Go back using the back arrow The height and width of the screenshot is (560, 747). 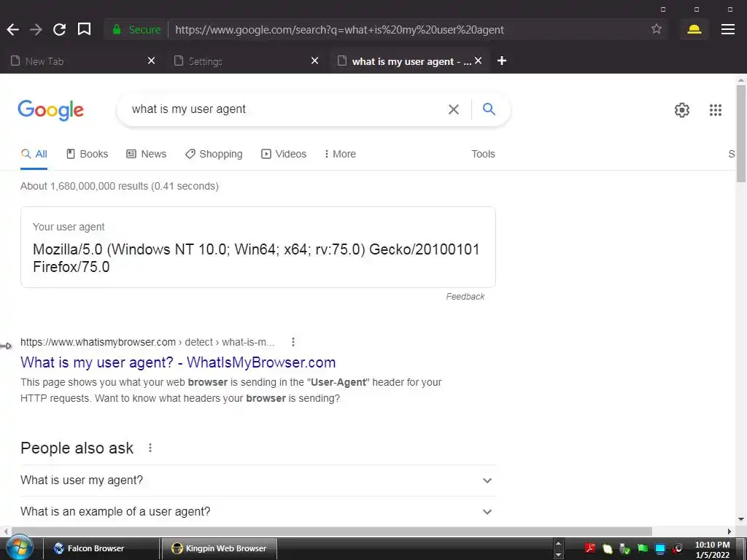point(13,29)
